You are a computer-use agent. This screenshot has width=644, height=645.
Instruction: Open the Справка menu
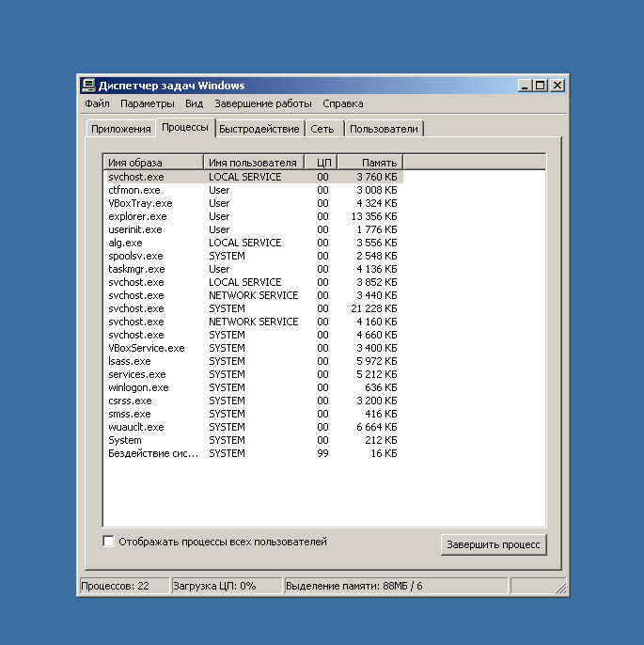click(x=343, y=103)
